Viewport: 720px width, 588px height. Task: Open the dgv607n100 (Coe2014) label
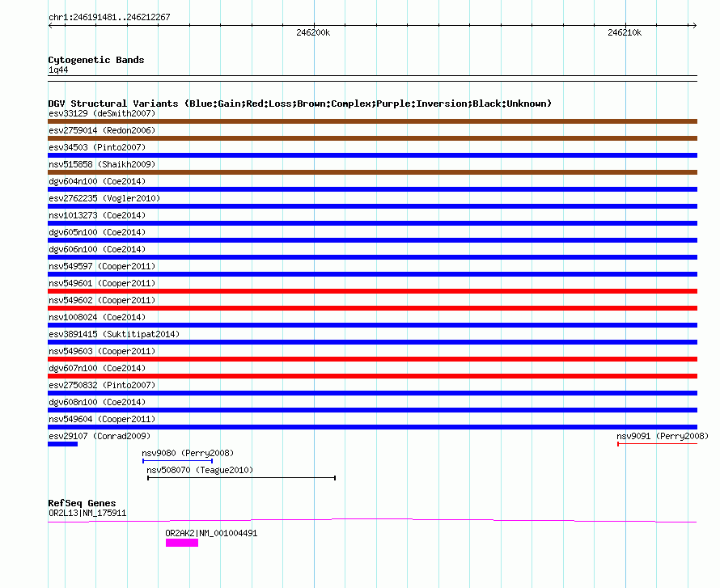[97, 368]
